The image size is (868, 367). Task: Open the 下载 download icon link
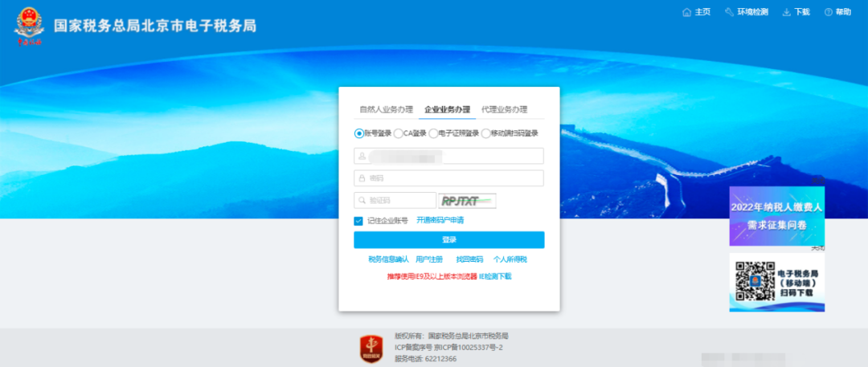coord(796,12)
